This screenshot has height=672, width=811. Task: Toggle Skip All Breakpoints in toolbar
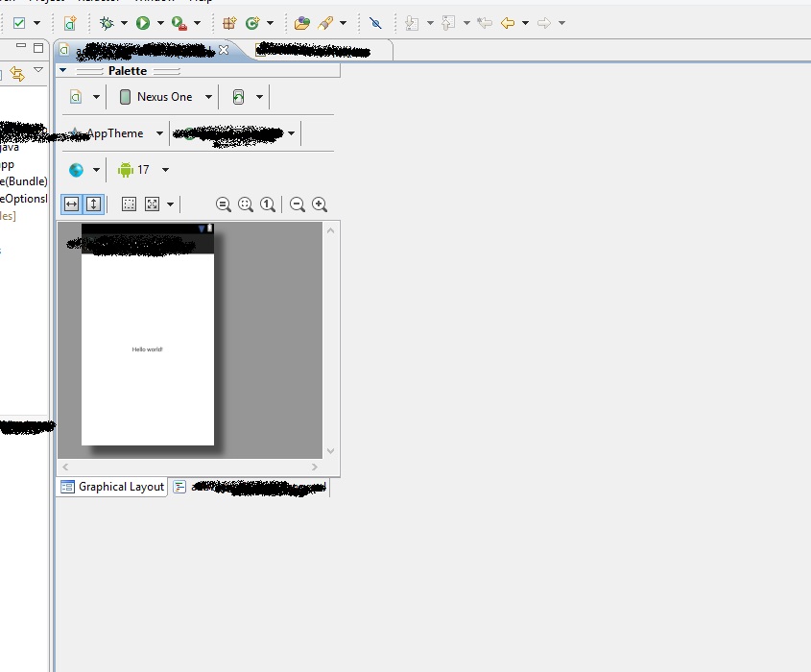click(x=375, y=23)
